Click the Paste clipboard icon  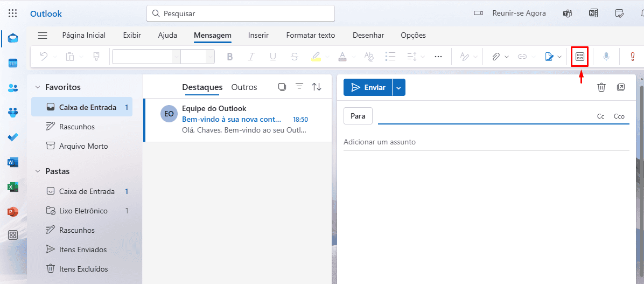tap(70, 57)
